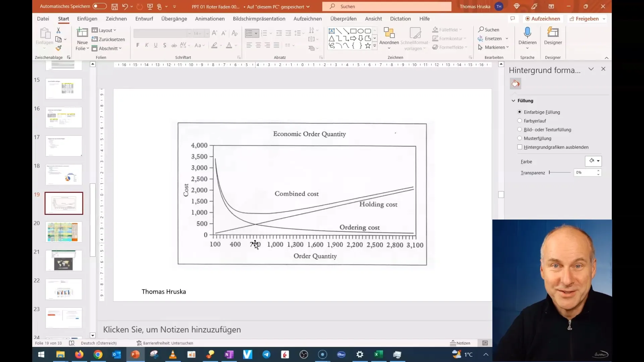Viewport: 644px width, 362px height.
Task: Open PowerPoint from the taskbar
Action: tap(136, 354)
